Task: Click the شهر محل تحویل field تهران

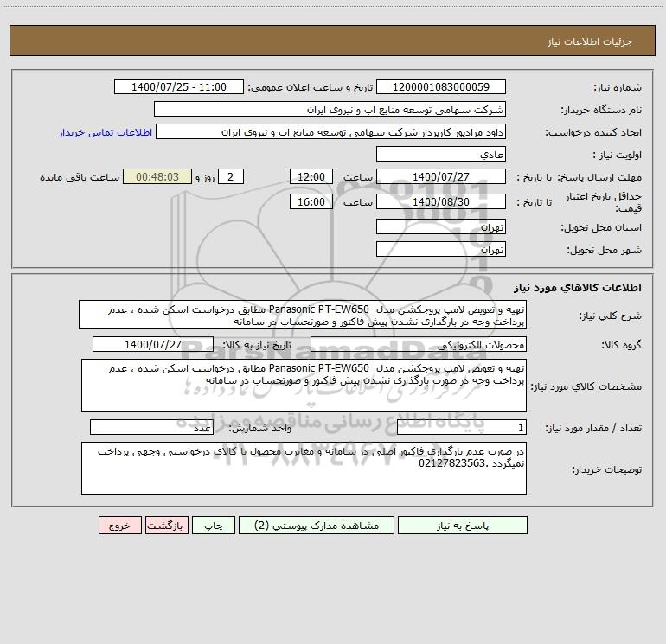Action: [x=441, y=249]
